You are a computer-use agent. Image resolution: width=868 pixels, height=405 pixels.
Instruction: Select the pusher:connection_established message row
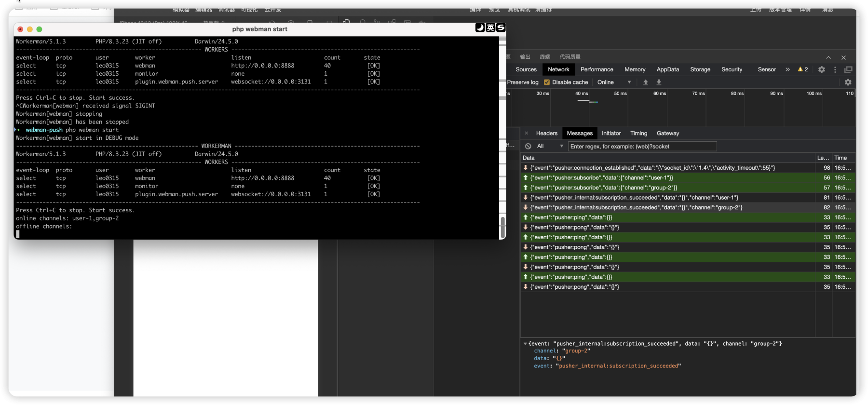688,168
